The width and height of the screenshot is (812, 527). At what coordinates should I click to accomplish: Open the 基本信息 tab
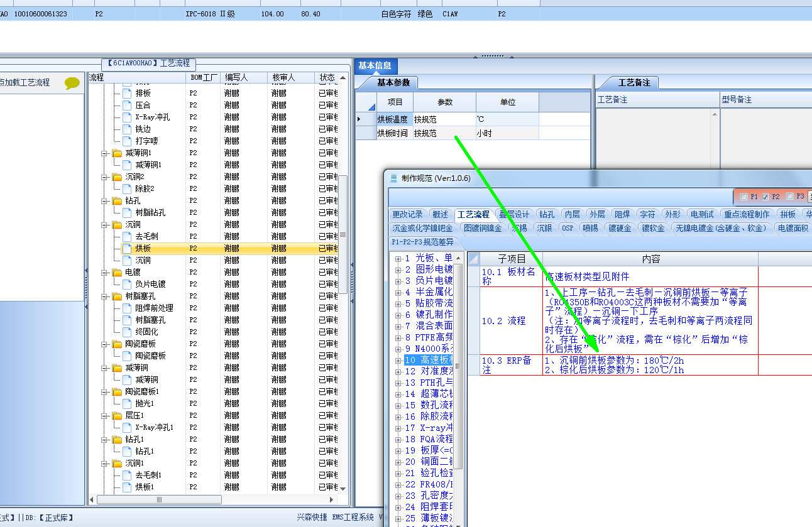pyautogui.click(x=375, y=65)
